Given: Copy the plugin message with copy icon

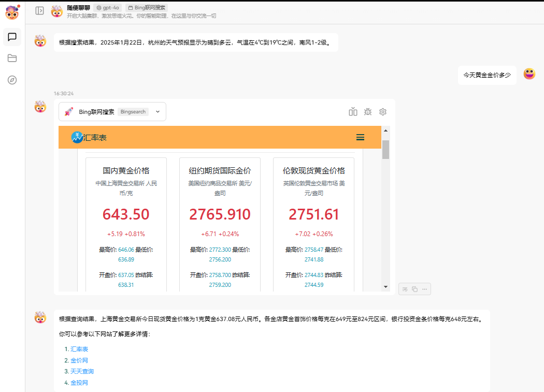Looking at the screenshot, I should pos(414,289).
